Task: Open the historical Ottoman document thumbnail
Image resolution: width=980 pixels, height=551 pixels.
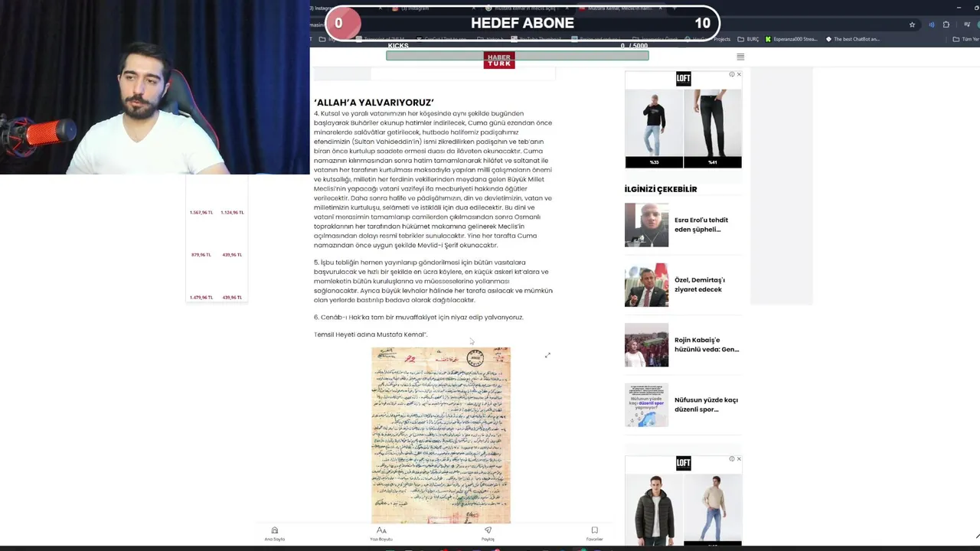Action: [441, 435]
